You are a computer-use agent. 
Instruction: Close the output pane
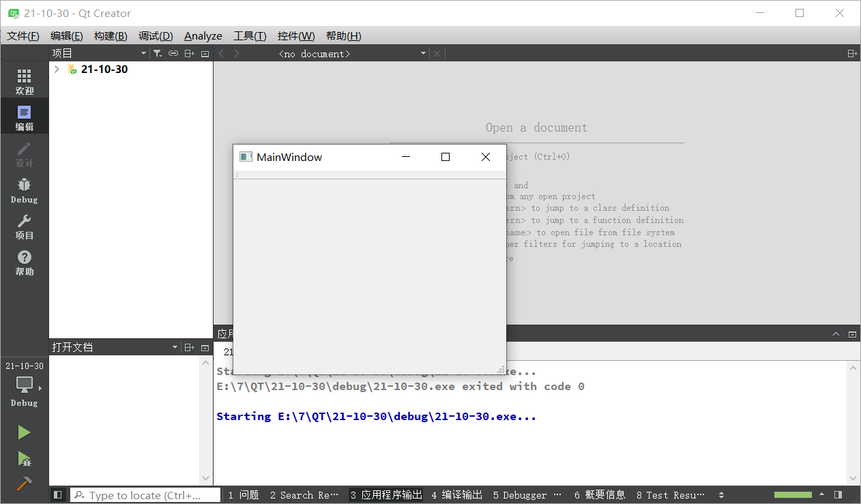click(x=852, y=333)
